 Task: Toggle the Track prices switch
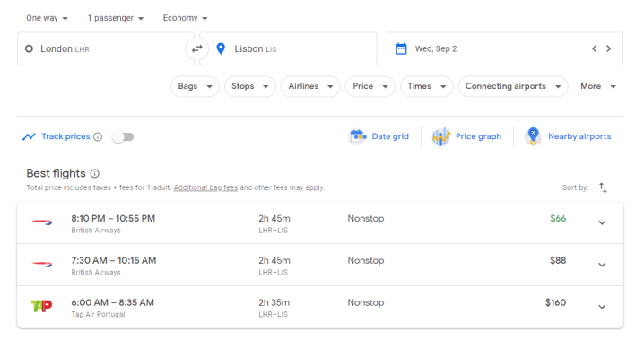[124, 136]
